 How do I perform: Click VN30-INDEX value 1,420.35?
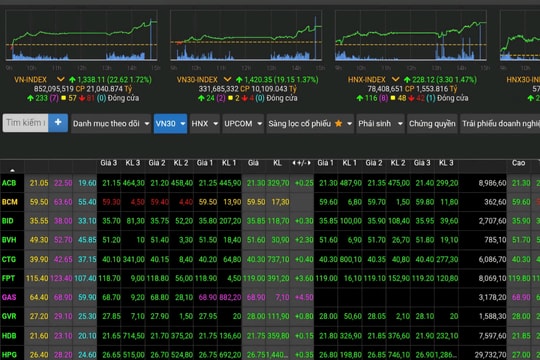[258, 80]
